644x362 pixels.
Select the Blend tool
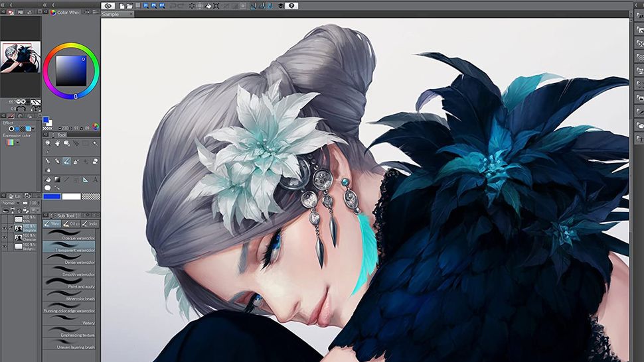click(48, 170)
